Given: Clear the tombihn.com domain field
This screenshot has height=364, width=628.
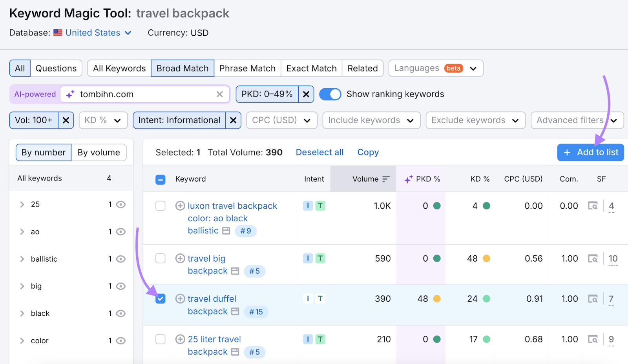Looking at the screenshot, I should 219,94.
